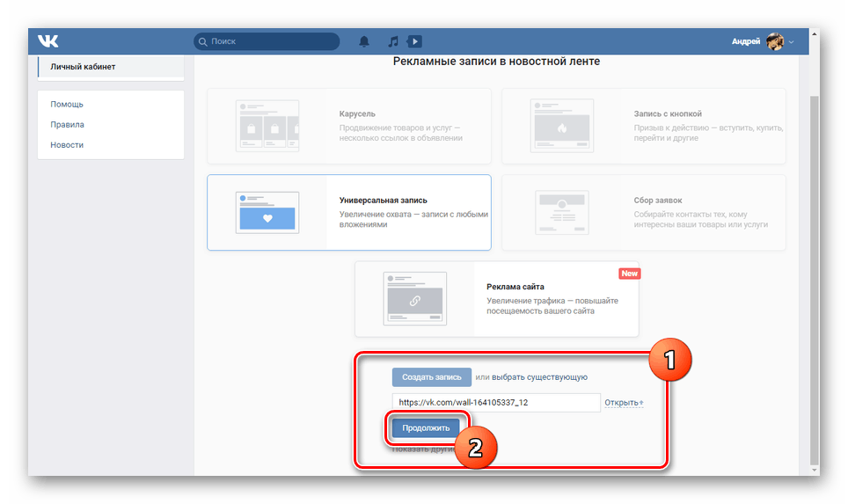This screenshot has height=504, width=848.
Task: Click the Андрей user name
Action: (x=746, y=41)
